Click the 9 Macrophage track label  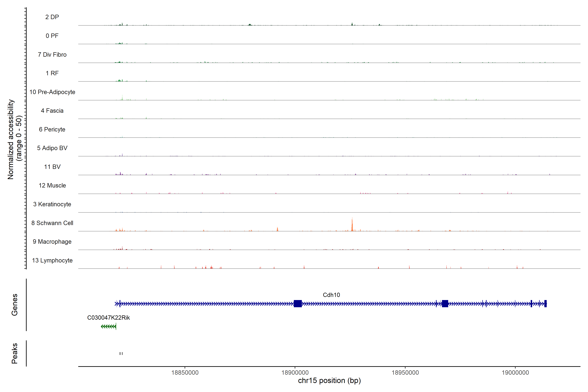[52, 242]
